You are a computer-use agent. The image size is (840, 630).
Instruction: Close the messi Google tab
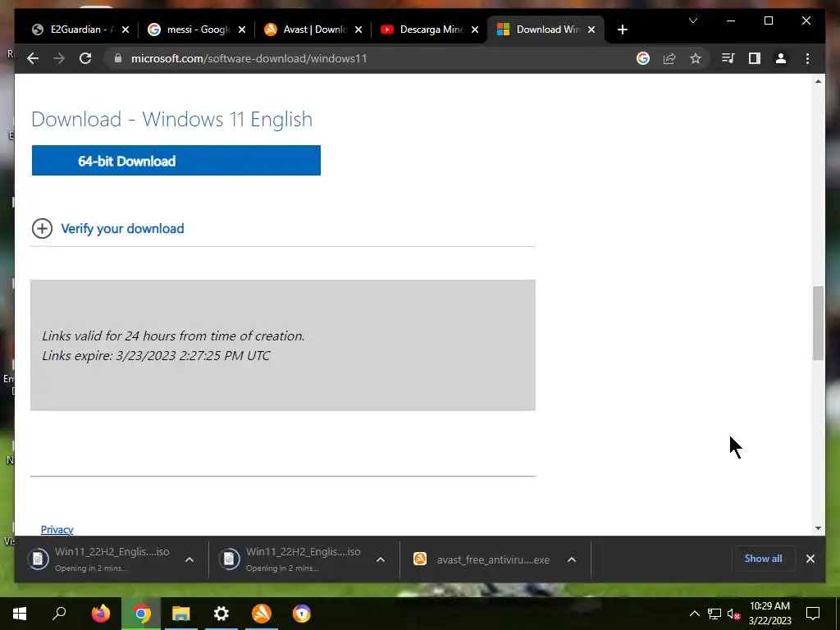coord(242,30)
